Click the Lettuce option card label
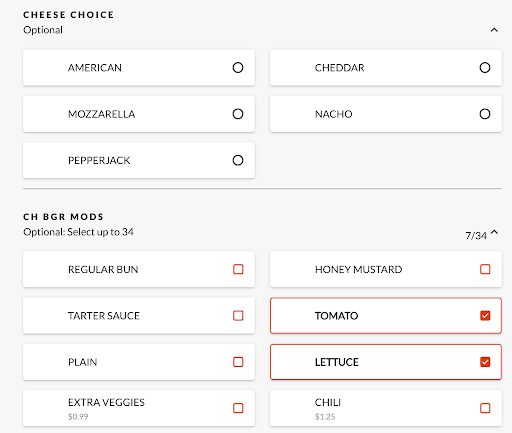Image resolution: width=512 pixels, height=433 pixels. point(337,362)
